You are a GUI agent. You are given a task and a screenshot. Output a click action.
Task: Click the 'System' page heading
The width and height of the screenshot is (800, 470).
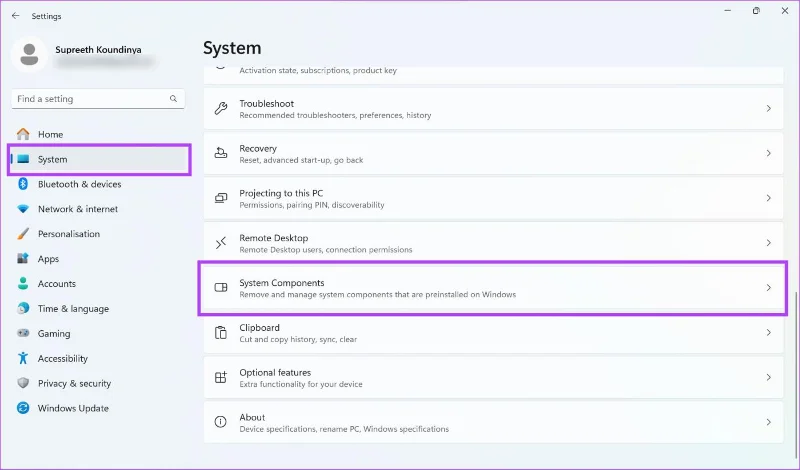[x=232, y=48]
